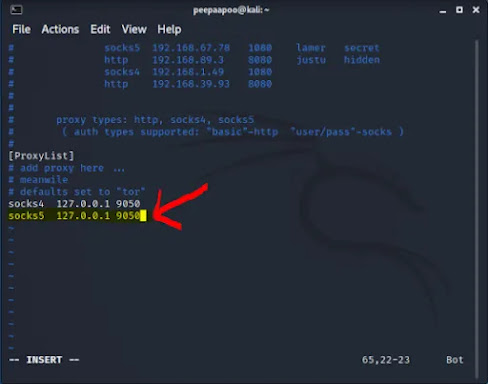
Task: Open the File menu
Action: click(x=21, y=29)
